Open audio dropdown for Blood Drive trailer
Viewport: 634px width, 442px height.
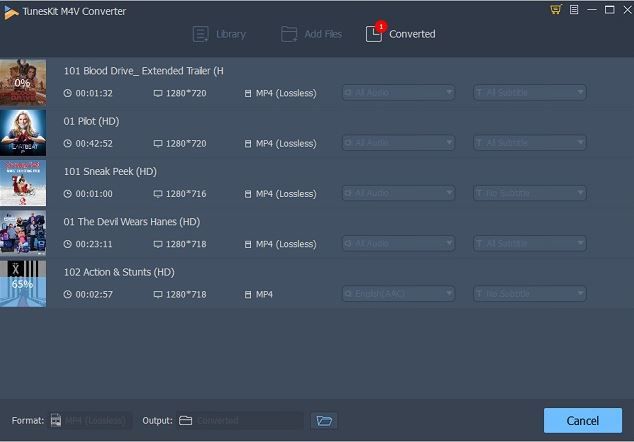pyautogui.click(x=399, y=93)
